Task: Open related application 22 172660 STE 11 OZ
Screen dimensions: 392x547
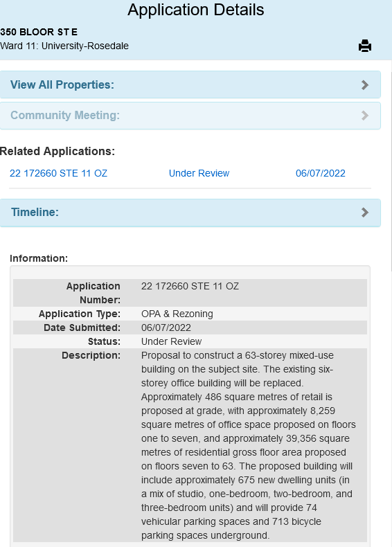Action: pos(58,173)
